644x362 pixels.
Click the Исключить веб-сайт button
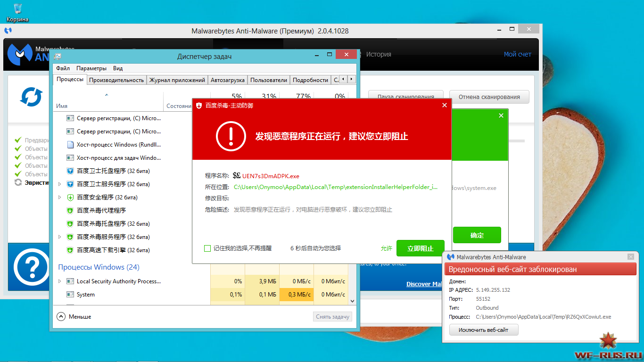point(484,330)
